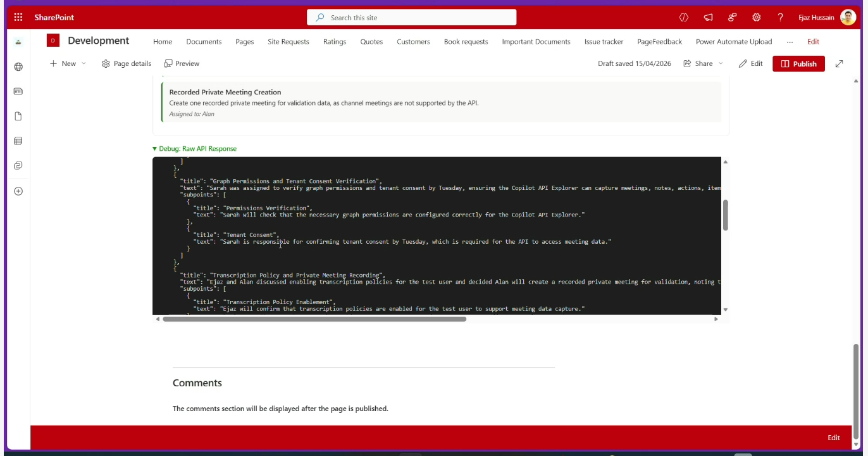Click the megaphone icon in the header
868x456 pixels.
(x=708, y=18)
